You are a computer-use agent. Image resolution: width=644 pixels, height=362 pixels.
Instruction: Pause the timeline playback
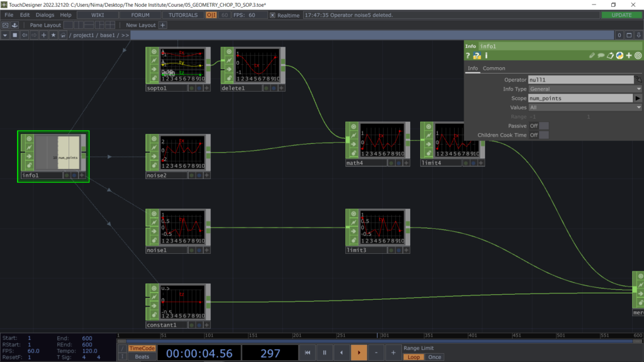pyautogui.click(x=325, y=353)
